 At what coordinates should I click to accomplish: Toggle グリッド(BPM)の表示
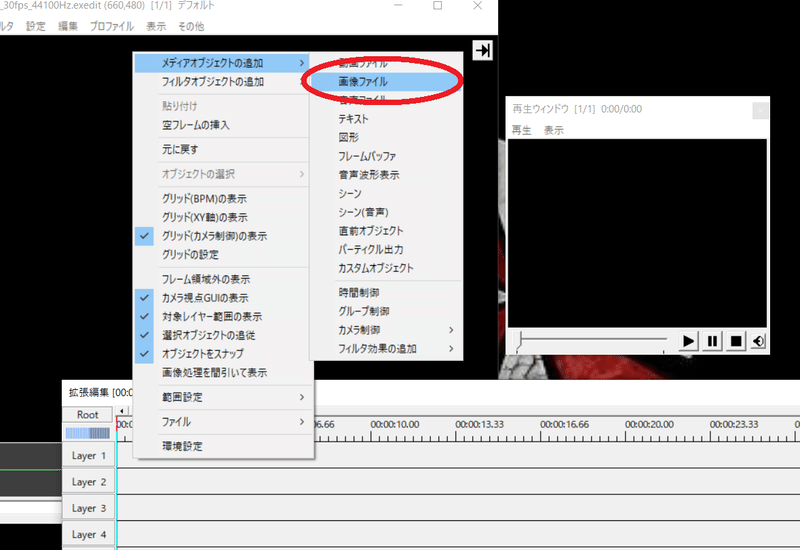[221, 198]
